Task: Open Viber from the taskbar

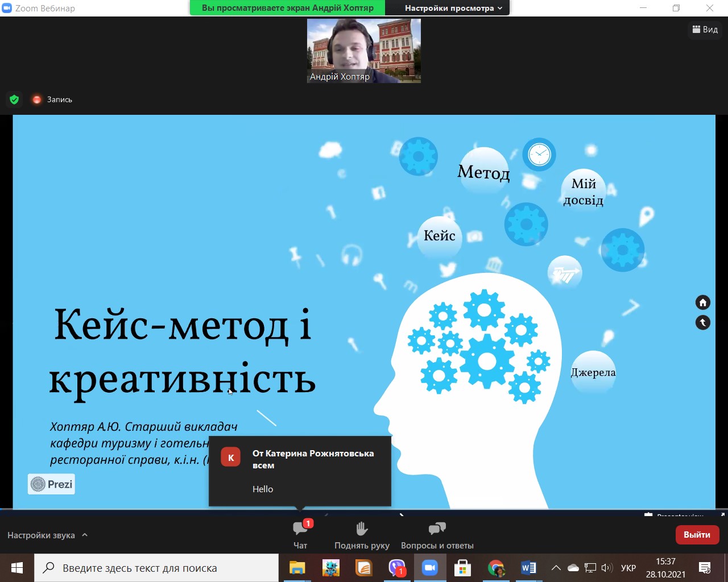Action: click(x=396, y=568)
